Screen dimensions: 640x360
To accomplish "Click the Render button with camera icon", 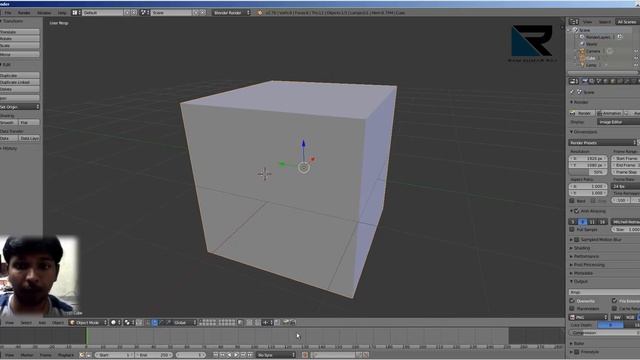I will tap(582, 113).
